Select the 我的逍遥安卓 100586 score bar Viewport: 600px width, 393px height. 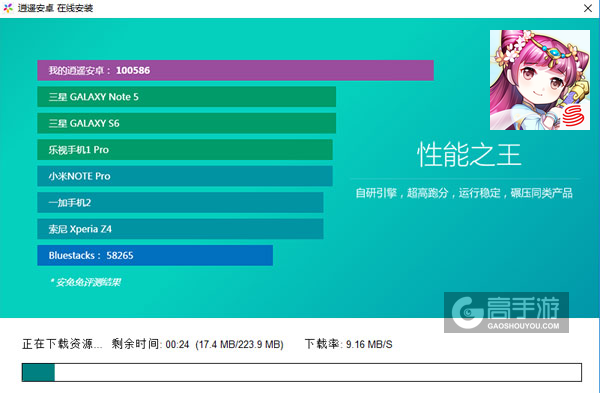[235, 70]
